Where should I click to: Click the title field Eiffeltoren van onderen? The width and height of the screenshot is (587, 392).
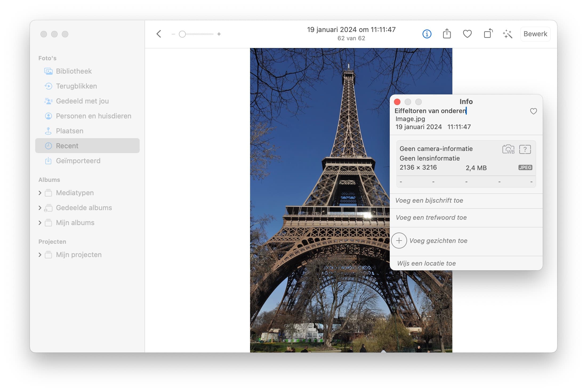coord(430,111)
